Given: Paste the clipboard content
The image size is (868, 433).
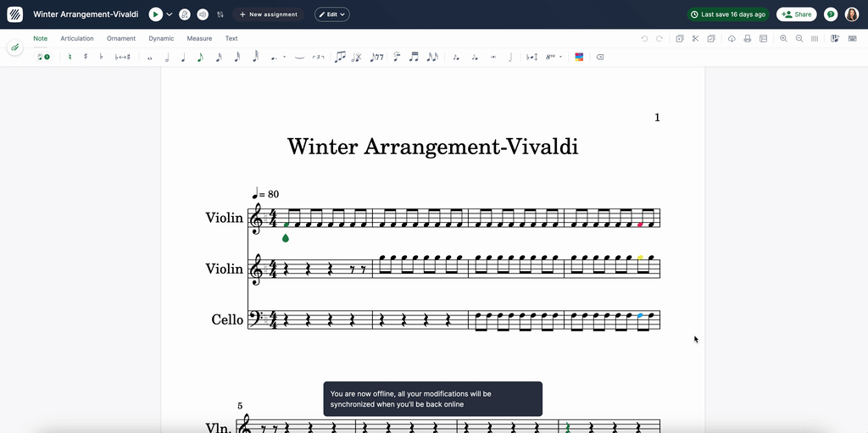Looking at the screenshot, I should click(x=711, y=39).
